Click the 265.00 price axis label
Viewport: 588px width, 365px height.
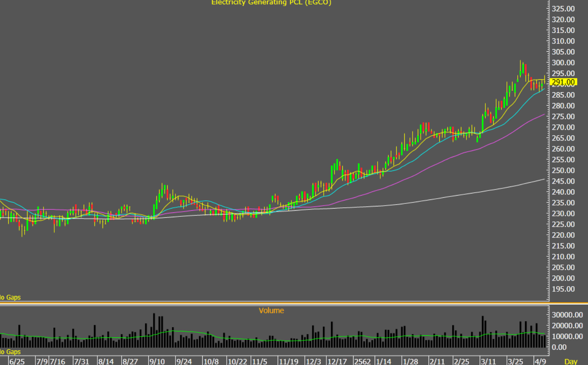(563, 138)
